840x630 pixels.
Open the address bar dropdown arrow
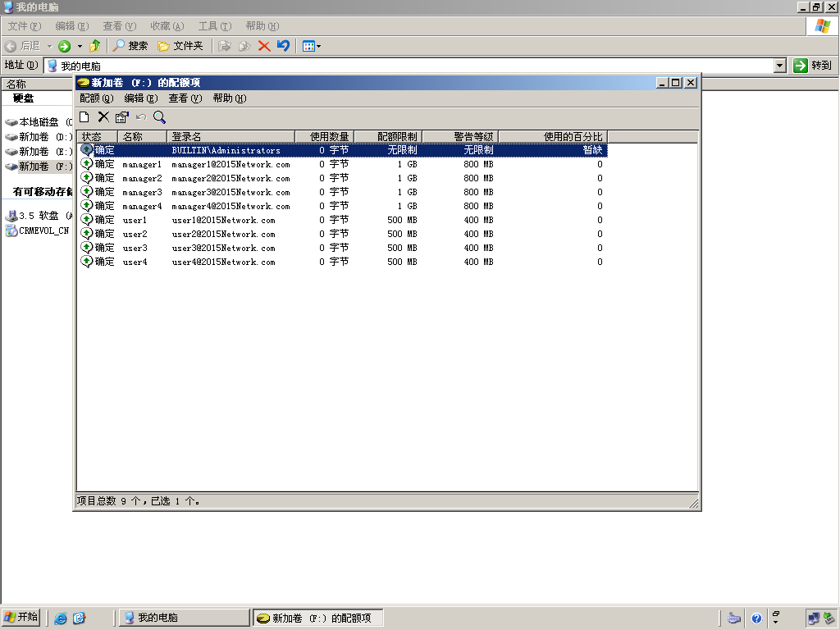780,66
